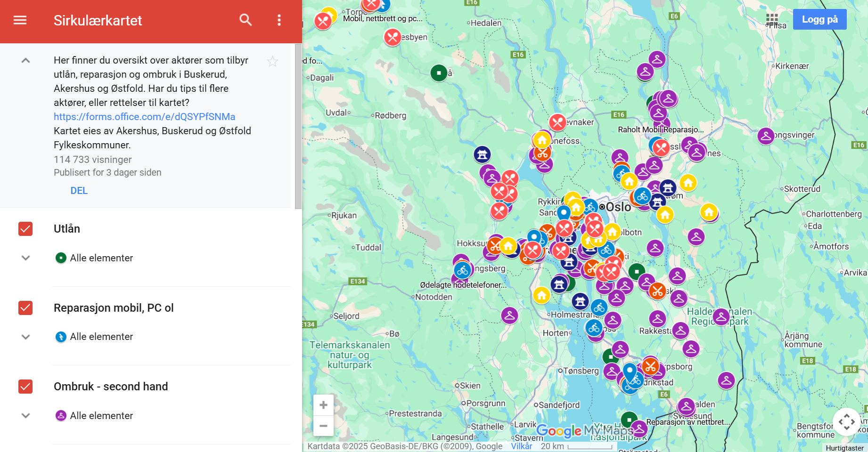Click the 'Mobil, nettbrett og pc...' map label
The image size is (868, 452).
(x=383, y=19)
